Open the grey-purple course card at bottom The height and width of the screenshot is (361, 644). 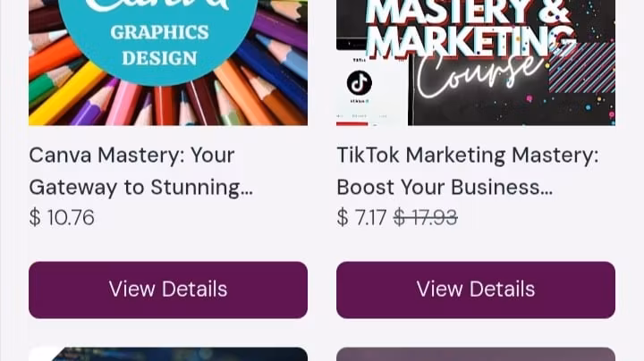[476, 355]
